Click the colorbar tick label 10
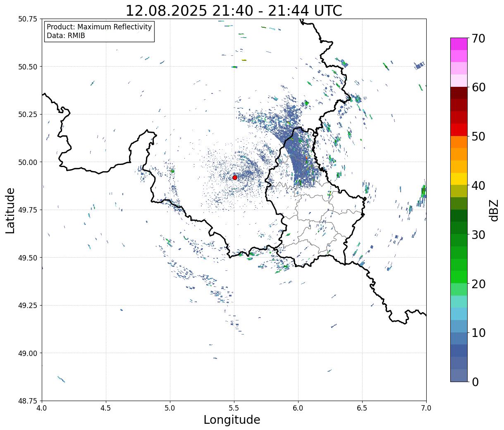This screenshot has width=504, height=430. pos(478,333)
